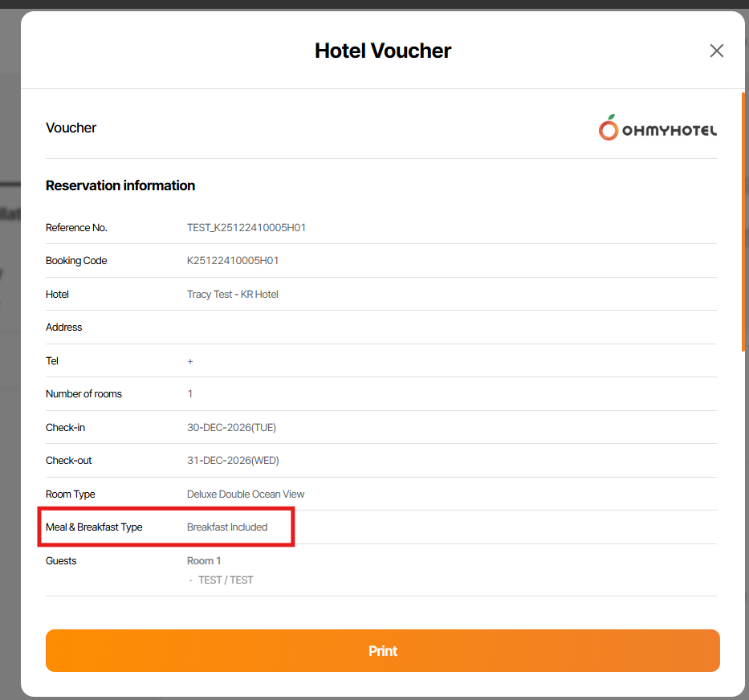
Task: Click the Voucher heading text
Action: coord(71,128)
